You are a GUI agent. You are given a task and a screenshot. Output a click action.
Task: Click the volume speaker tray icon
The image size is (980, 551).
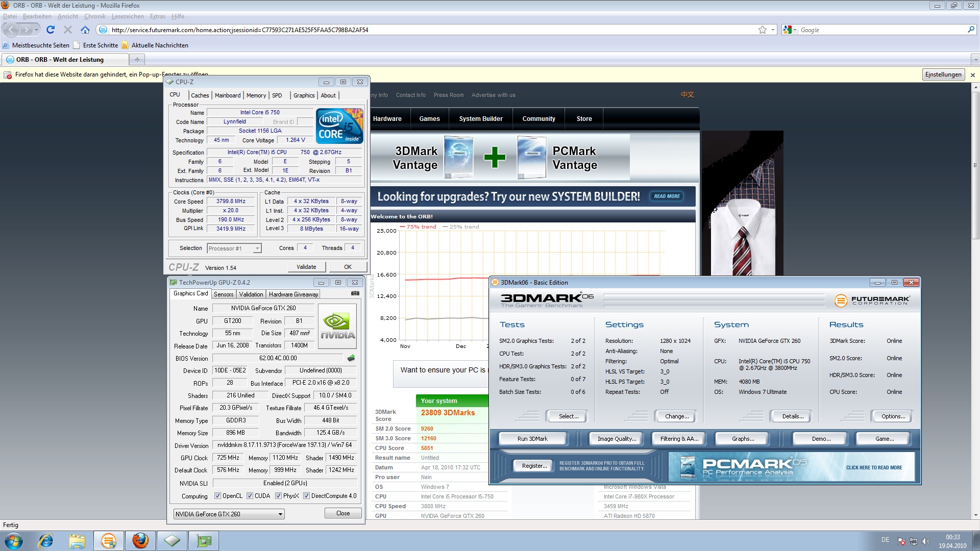pyautogui.click(x=926, y=541)
